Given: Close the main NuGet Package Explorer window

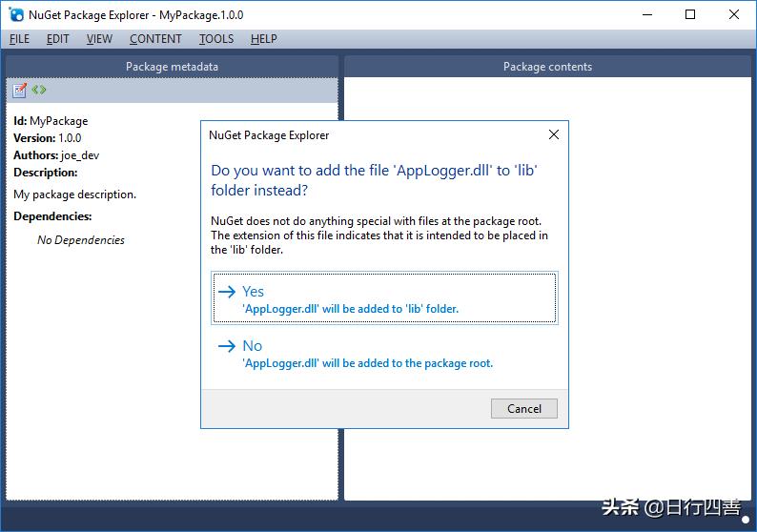Looking at the screenshot, I should point(734,14).
